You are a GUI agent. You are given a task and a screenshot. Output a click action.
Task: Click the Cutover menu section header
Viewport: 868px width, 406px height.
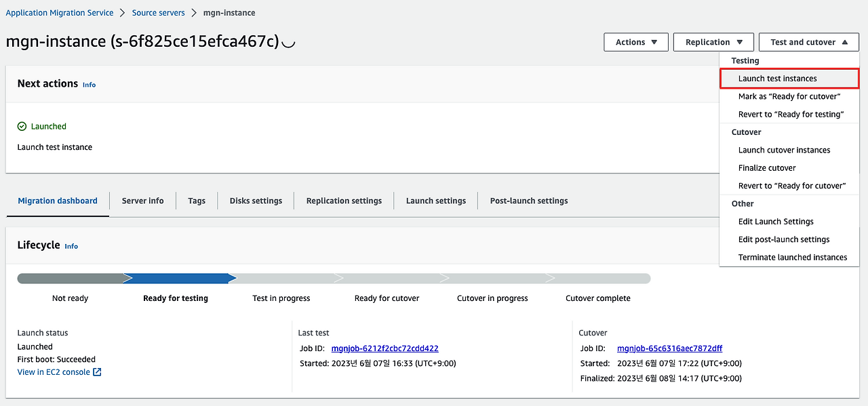click(746, 132)
